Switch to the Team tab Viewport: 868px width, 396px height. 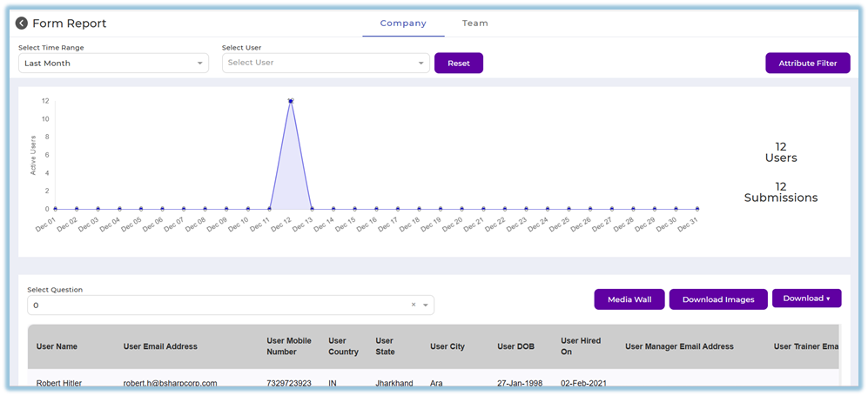coord(474,23)
